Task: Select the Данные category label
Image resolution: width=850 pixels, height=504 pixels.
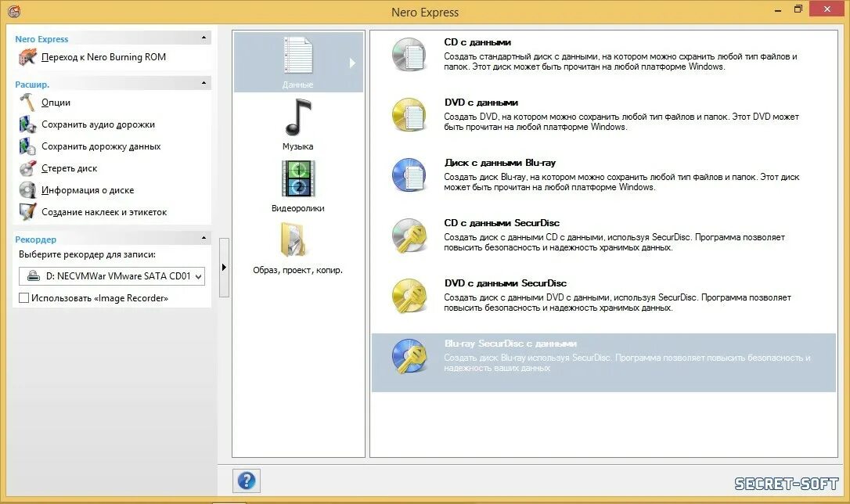Action: [x=297, y=85]
